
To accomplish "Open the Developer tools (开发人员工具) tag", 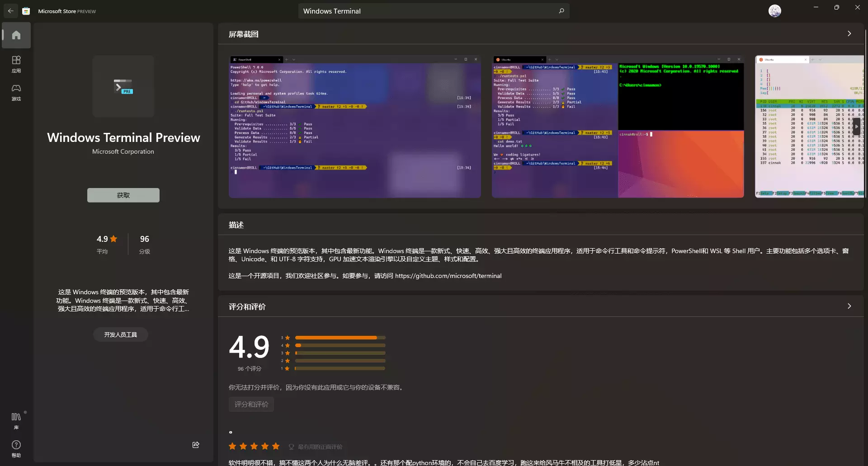I will tap(120, 334).
